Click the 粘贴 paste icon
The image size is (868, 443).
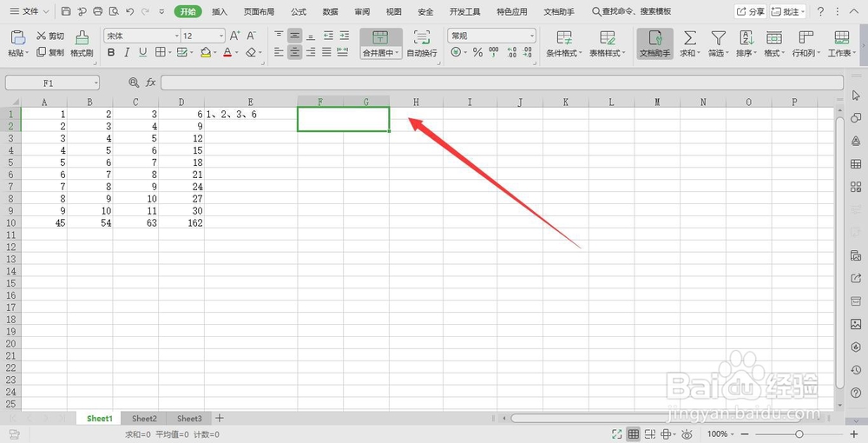tap(17, 37)
